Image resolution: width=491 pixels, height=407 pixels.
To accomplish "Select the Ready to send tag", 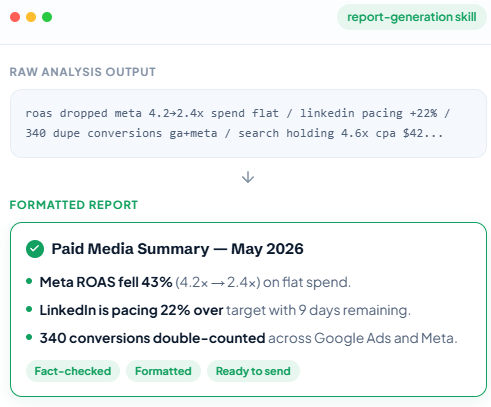I will (x=253, y=371).
